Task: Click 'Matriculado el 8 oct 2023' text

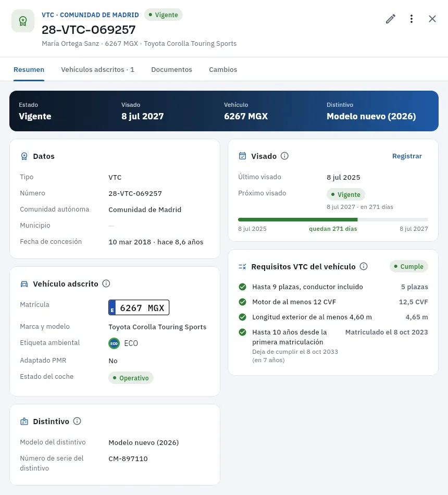Action: point(387,332)
